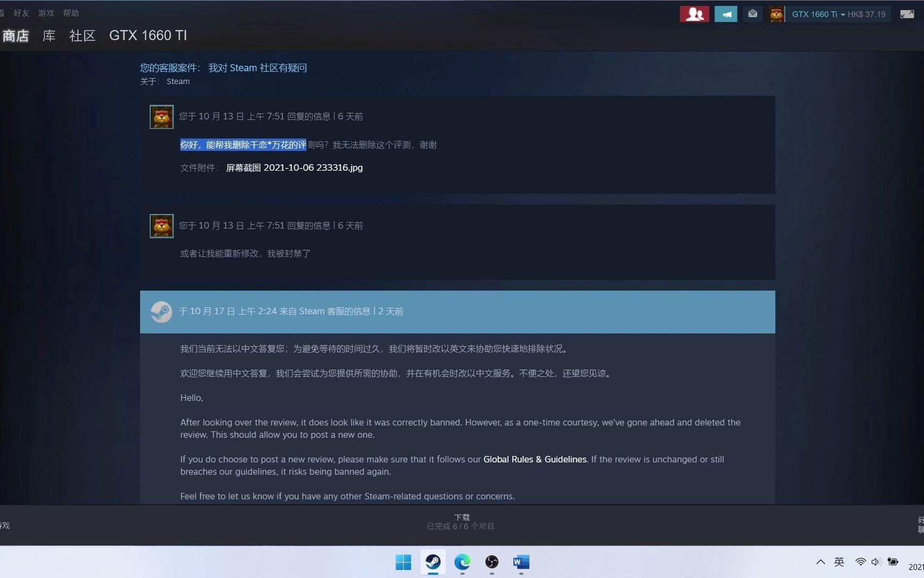
Task: Open the 好友 menu
Action: click(21, 13)
